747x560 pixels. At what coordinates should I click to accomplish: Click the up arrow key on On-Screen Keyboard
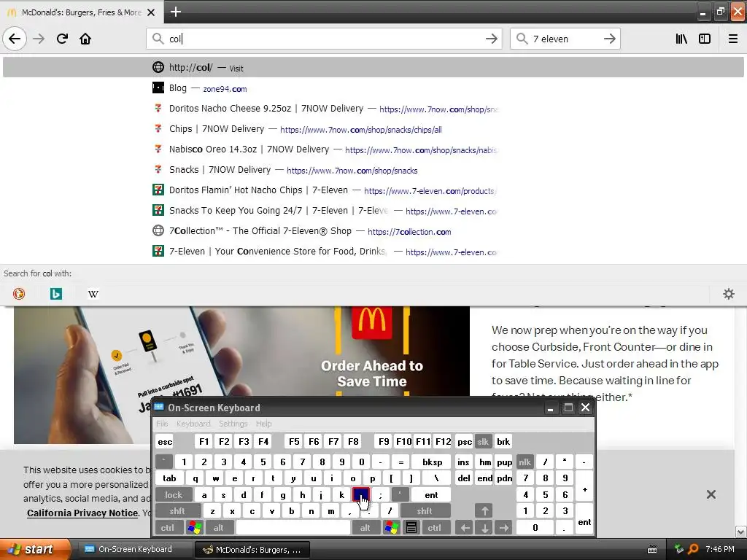pos(484,511)
